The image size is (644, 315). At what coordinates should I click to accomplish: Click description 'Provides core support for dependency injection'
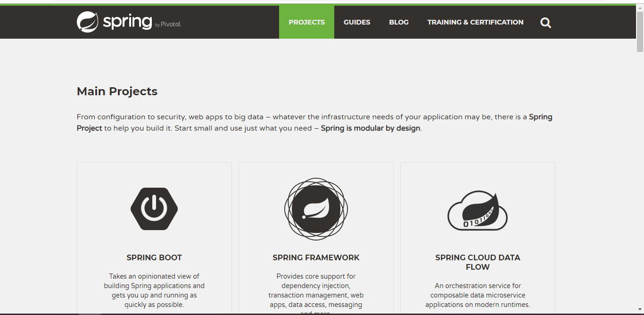[316, 293]
